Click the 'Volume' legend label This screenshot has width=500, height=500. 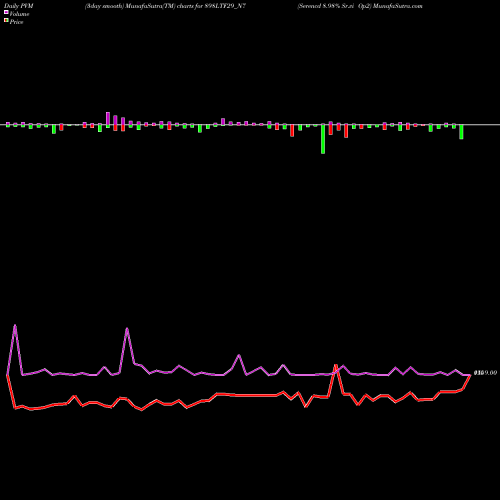click(19, 14)
